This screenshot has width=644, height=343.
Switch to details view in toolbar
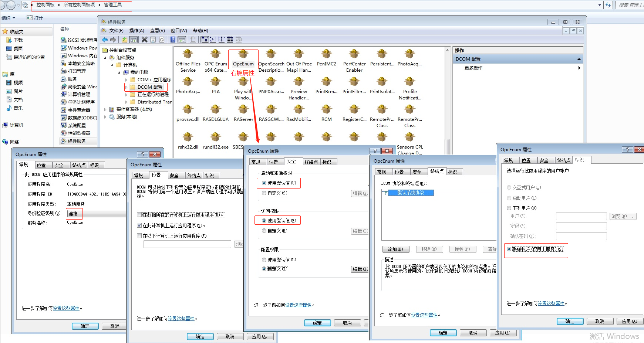[230, 40]
